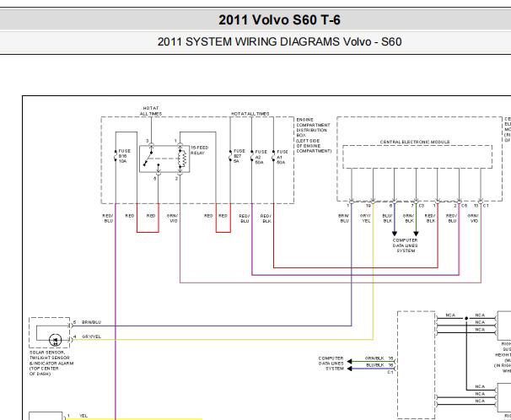Image resolution: width=511 pixels, height=420 pixels.
Task: Click the RED/BLK label under fuse A1
Action: pyautogui.click(x=266, y=218)
